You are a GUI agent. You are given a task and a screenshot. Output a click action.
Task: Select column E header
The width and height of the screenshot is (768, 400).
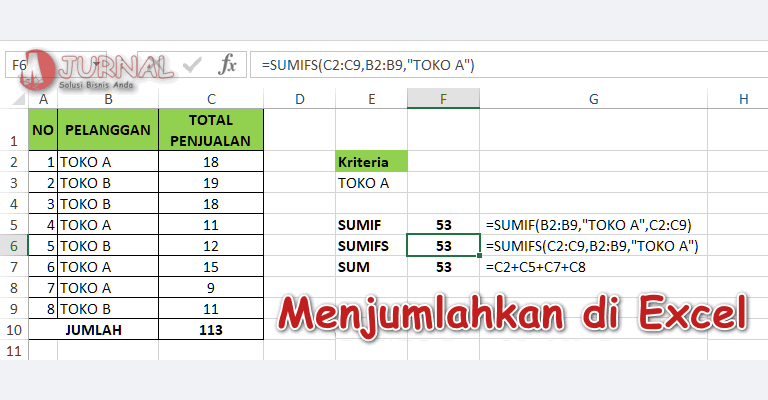click(371, 99)
